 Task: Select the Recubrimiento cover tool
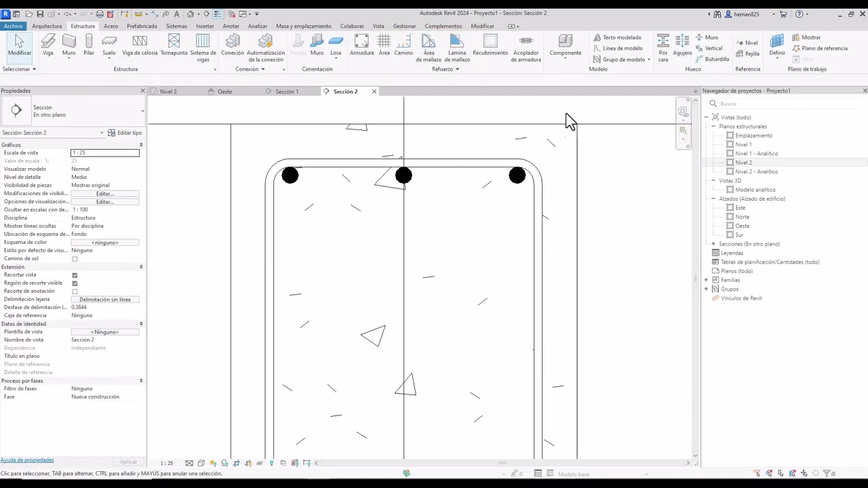[x=490, y=45]
